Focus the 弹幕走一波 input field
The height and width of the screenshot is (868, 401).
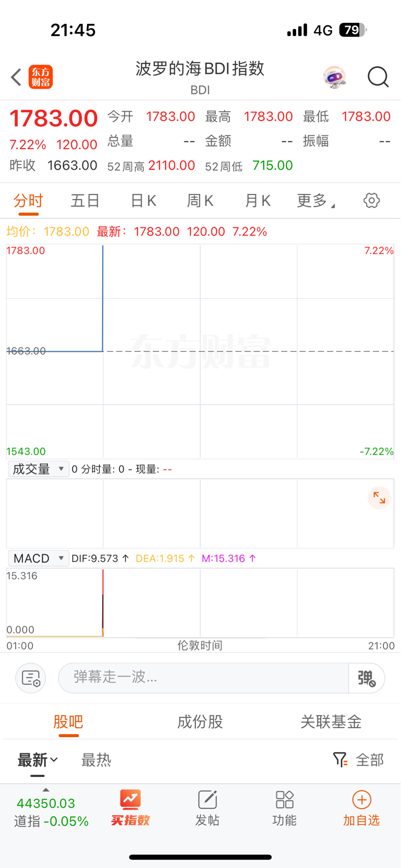pyautogui.click(x=203, y=678)
